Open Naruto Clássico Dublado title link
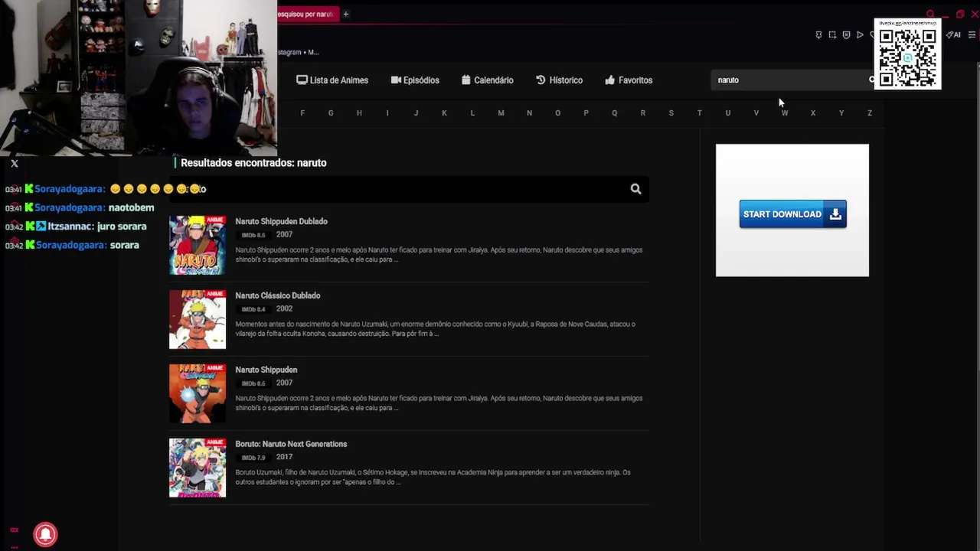 tap(277, 295)
